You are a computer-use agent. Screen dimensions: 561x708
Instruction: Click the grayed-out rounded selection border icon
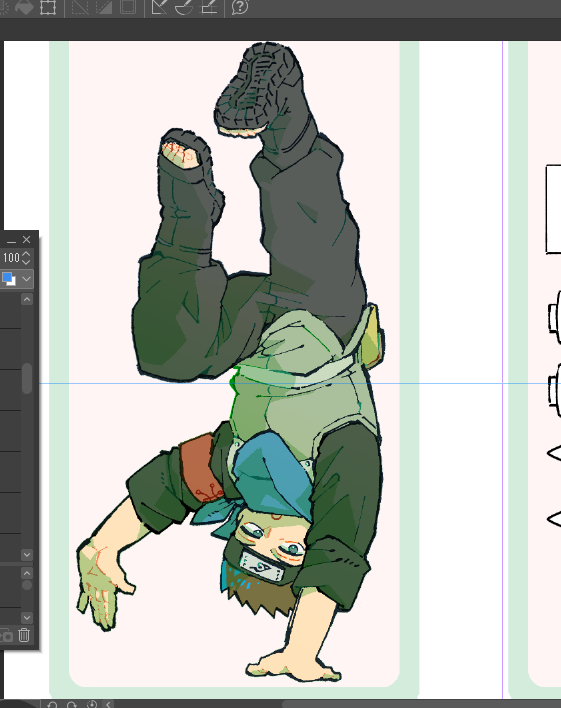[128, 6]
